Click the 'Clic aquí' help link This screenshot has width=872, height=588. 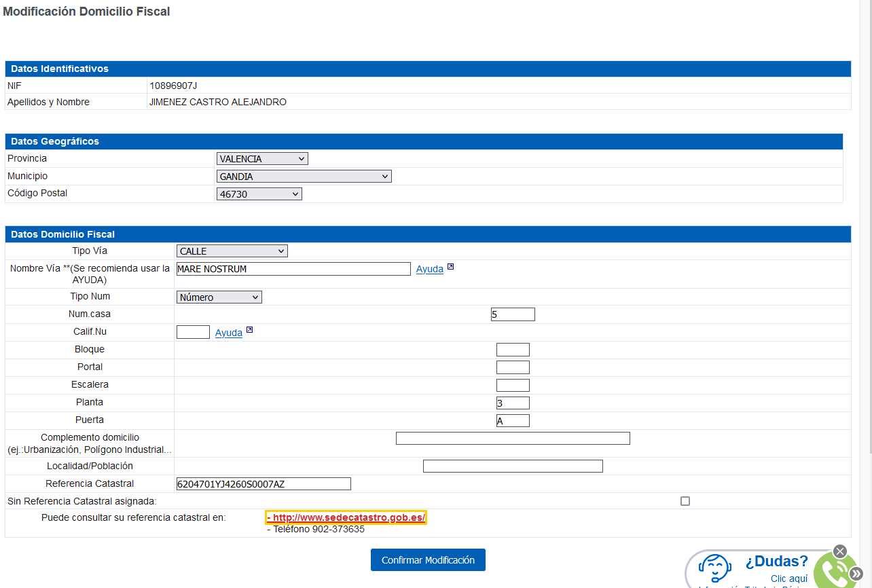(x=789, y=578)
